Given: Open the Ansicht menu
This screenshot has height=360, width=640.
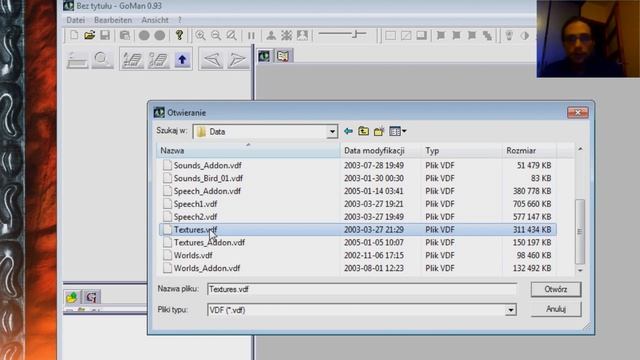Looking at the screenshot, I should click(155, 20).
